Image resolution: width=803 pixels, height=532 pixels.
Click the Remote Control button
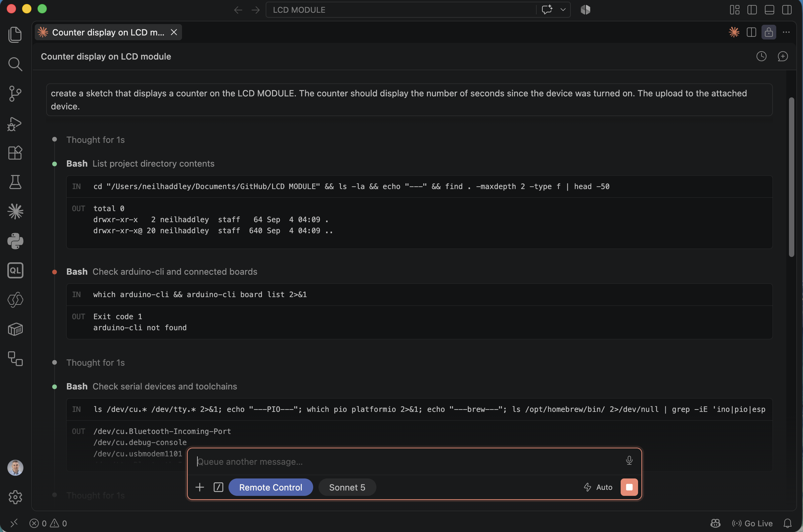(x=270, y=487)
